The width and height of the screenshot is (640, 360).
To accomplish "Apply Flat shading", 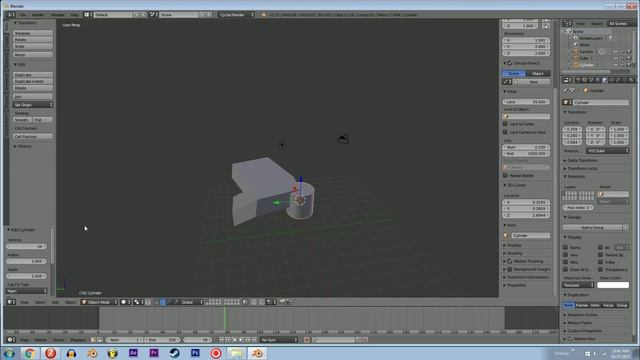I will pos(43,120).
